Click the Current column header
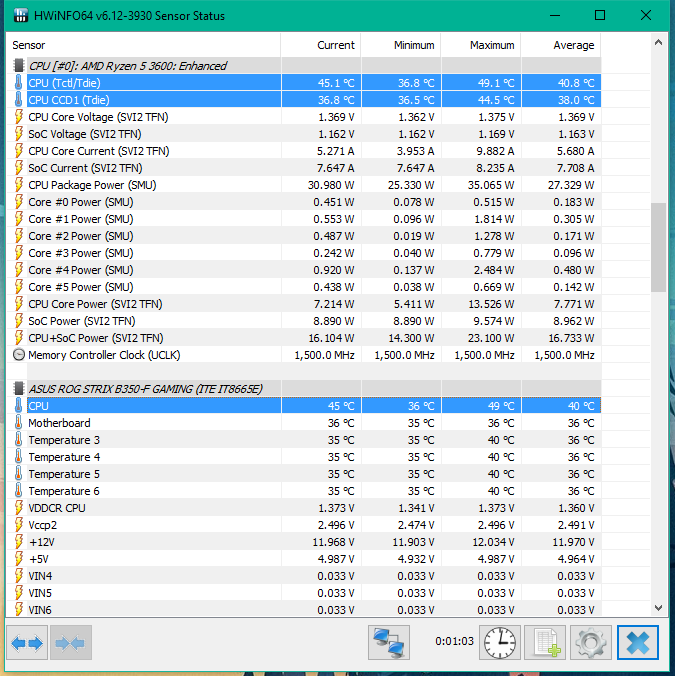The height and width of the screenshot is (676, 675). click(321, 45)
